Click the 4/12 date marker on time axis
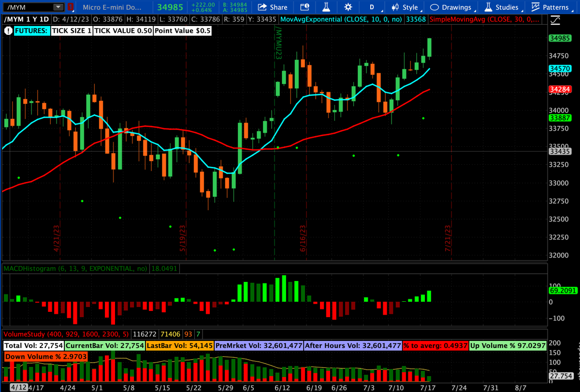580x392 pixels. [x=18, y=387]
